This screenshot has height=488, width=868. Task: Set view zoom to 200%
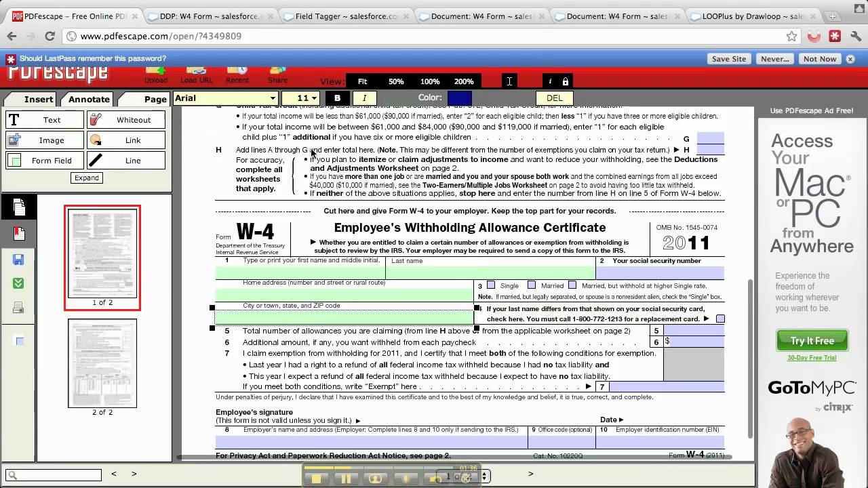pos(464,81)
